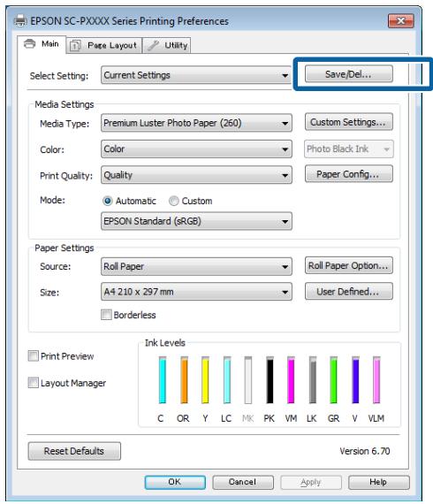Open the Color dropdown
This screenshot has width=433, height=504.
pyautogui.click(x=196, y=149)
